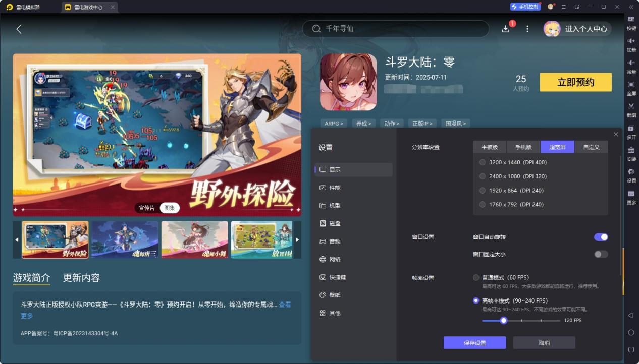Open the downloads icon with red badge
The width and height of the screenshot is (639, 364).
point(506,29)
